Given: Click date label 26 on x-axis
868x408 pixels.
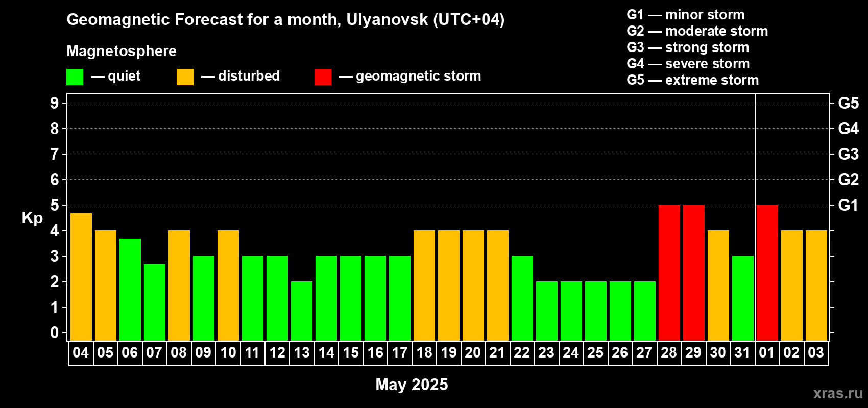Looking at the screenshot, I should pyautogui.click(x=620, y=353).
